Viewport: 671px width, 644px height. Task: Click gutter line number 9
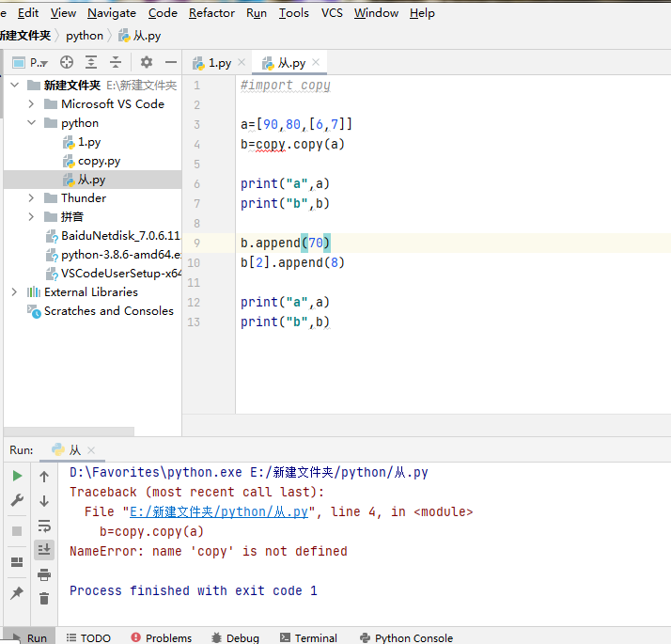(196, 243)
